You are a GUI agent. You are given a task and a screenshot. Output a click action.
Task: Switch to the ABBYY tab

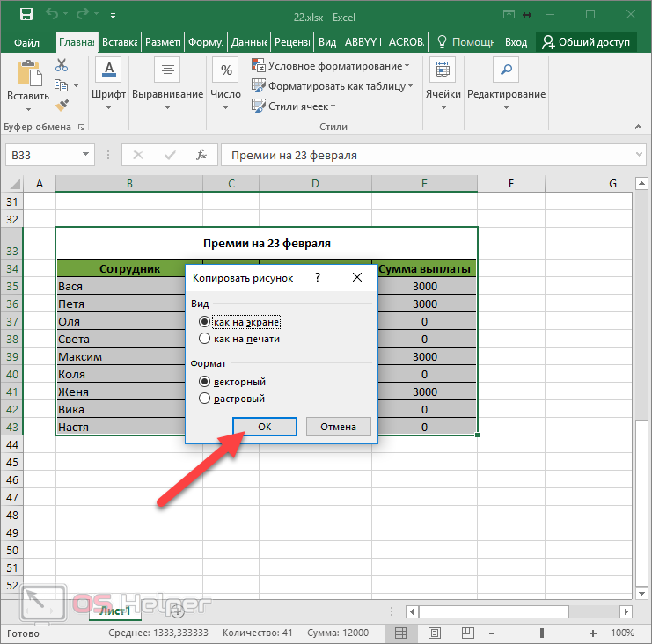(x=363, y=42)
